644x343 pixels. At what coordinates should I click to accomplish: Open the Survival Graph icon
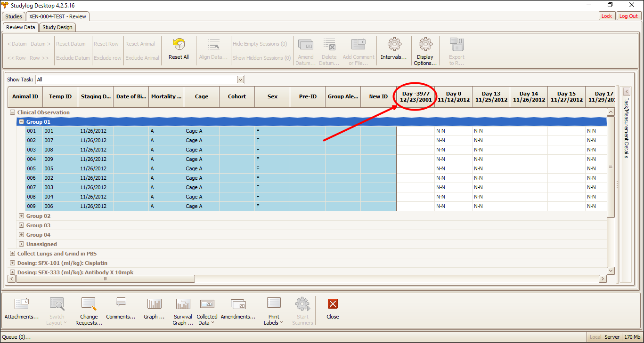pyautogui.click(x=183, y=303)
